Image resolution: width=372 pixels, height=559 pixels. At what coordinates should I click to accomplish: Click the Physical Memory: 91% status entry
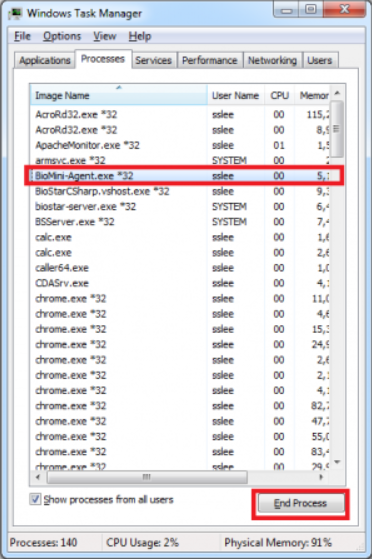coord(278,543)
